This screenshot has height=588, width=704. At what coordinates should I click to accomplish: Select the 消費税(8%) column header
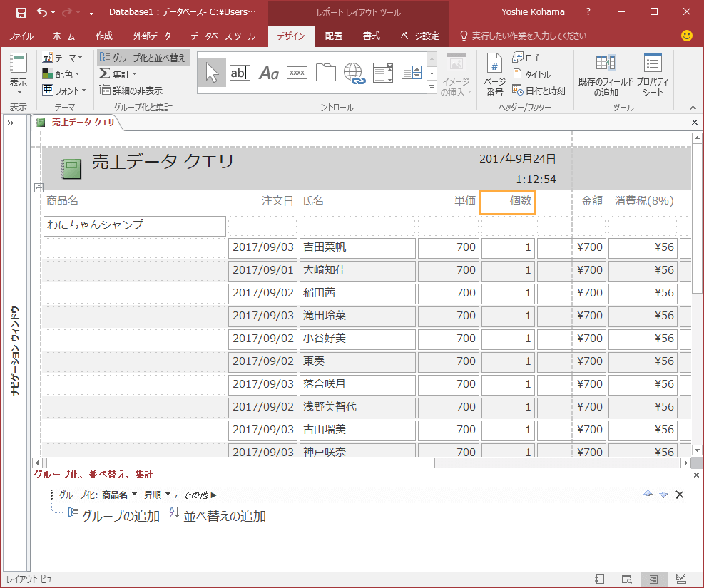click(x=644, y=201)
